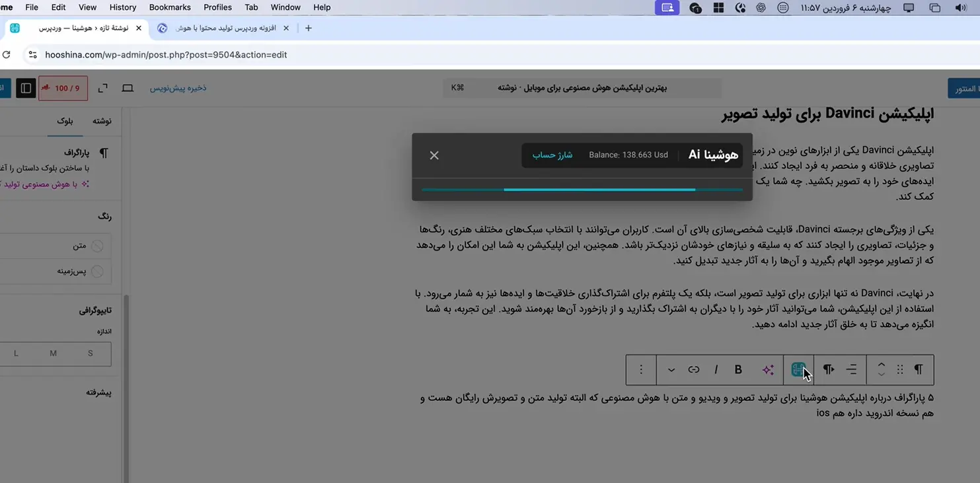Image resolution: width=980 pixels, height=483 pixels.
Task: Reload the page
Action: tap(6, 55)
